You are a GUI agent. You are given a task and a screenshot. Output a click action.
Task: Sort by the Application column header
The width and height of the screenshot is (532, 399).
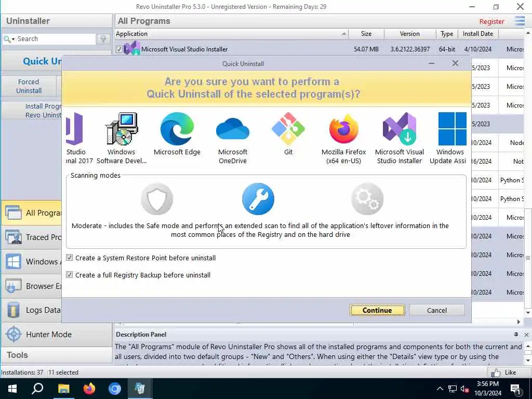point(231,34)
